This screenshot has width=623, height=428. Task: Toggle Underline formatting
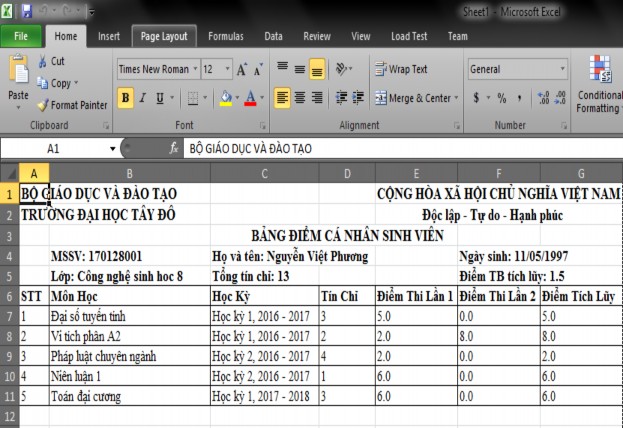(160, 98)
